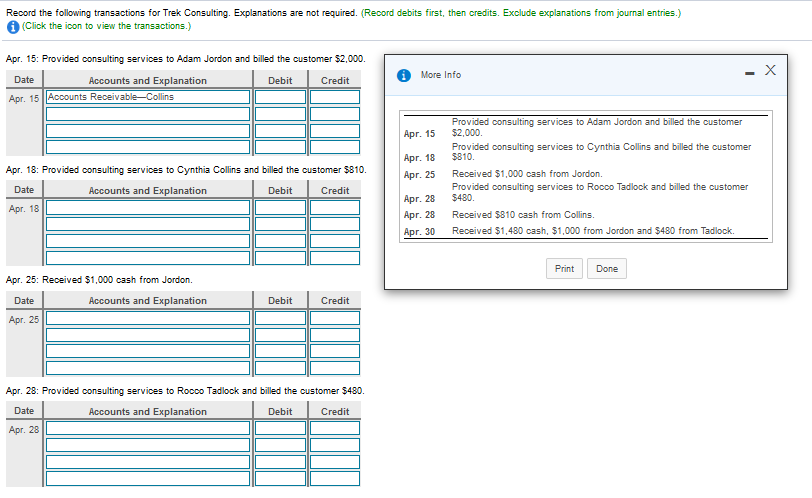The image size is (812, 498).
Task: Click the Apr. 18 first row debit field
Action: pos(281,208)
